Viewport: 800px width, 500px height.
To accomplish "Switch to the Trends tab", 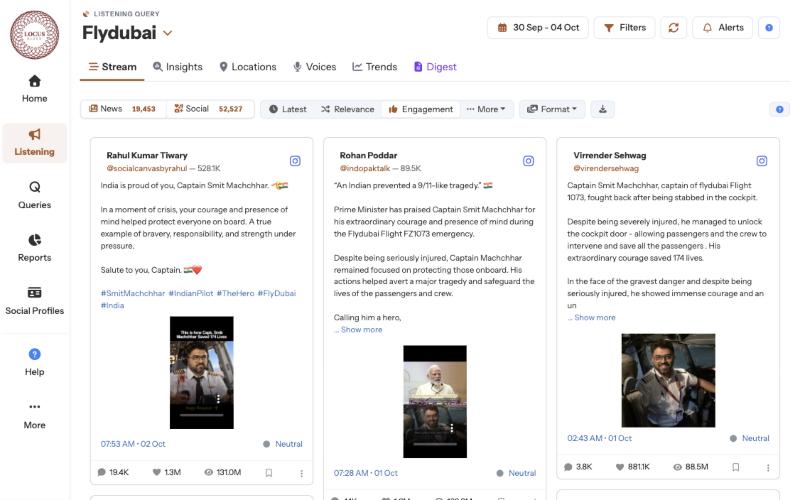I will point(374,67).
